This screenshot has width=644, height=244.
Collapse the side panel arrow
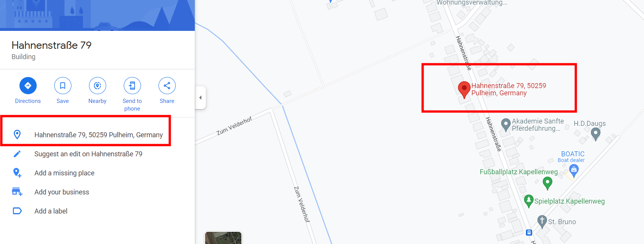(x=201, y=98)
